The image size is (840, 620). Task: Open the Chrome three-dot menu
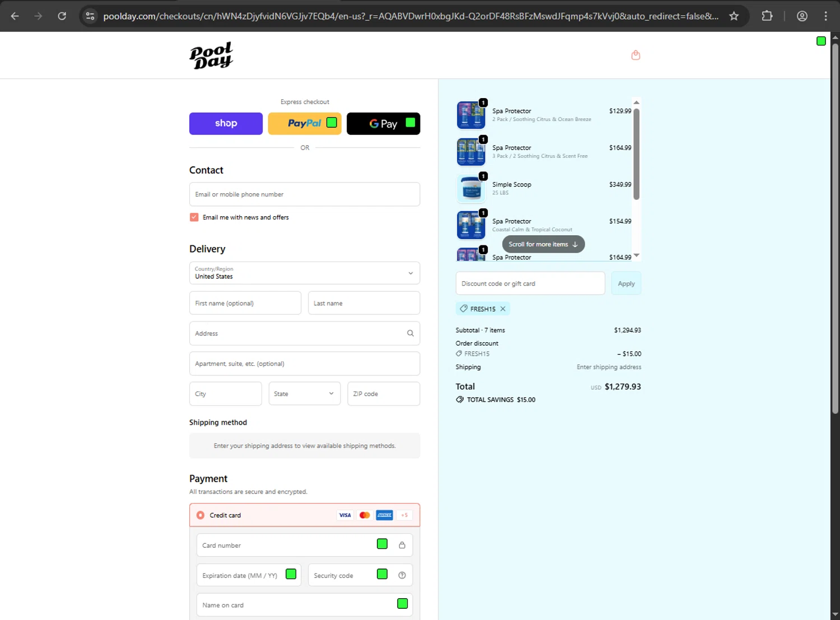[825, 16]
